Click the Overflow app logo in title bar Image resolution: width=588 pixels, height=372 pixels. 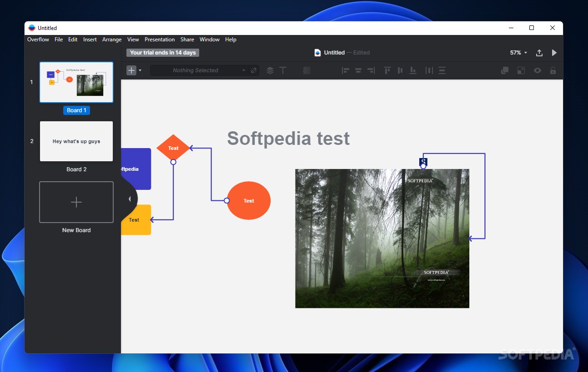tap(32, 28)
